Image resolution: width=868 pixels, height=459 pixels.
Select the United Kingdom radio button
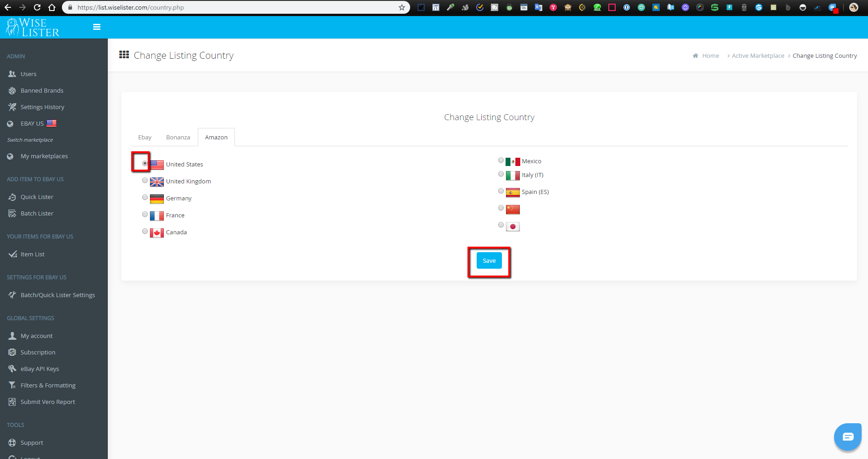[x=145, y=180]
